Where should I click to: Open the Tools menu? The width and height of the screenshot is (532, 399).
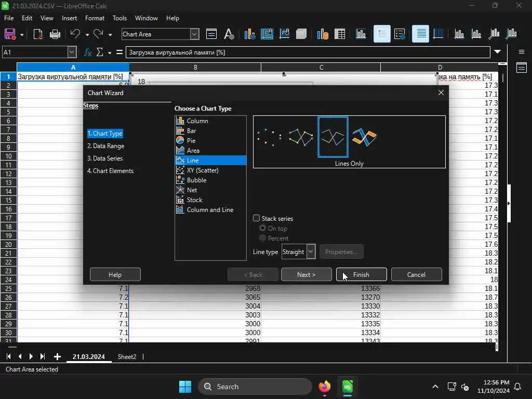coord(119,18)
